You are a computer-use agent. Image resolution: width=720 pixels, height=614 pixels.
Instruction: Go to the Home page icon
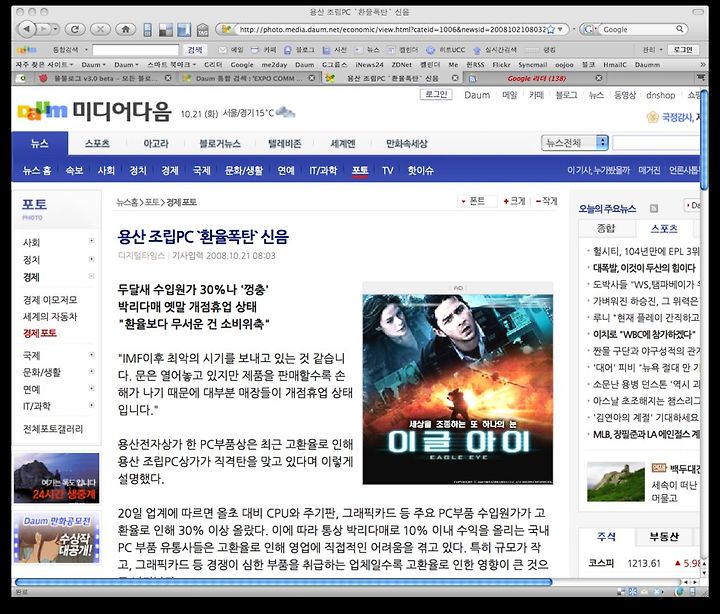click(x=125, y=29)
